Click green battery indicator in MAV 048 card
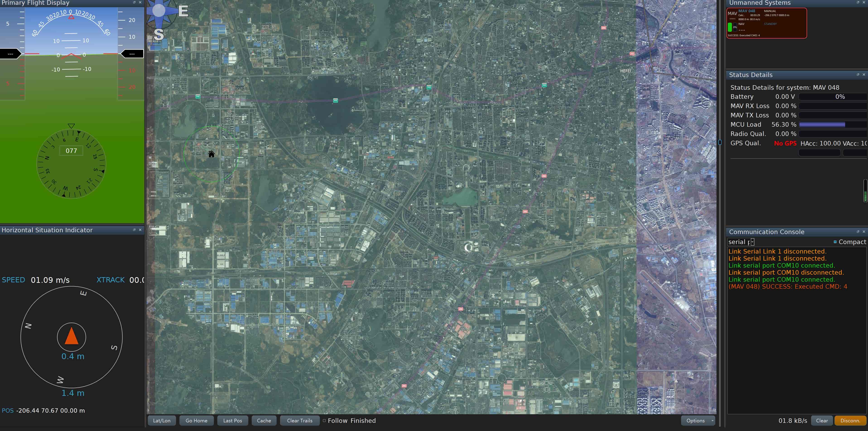 729,27
